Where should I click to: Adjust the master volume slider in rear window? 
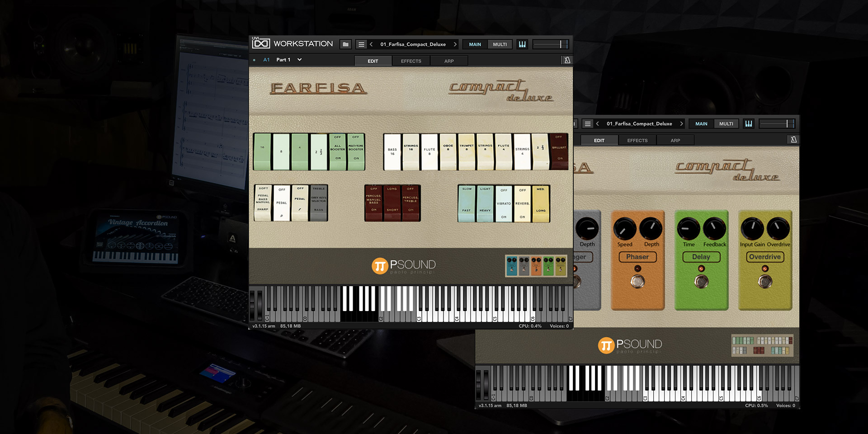(x=777, y=123)
